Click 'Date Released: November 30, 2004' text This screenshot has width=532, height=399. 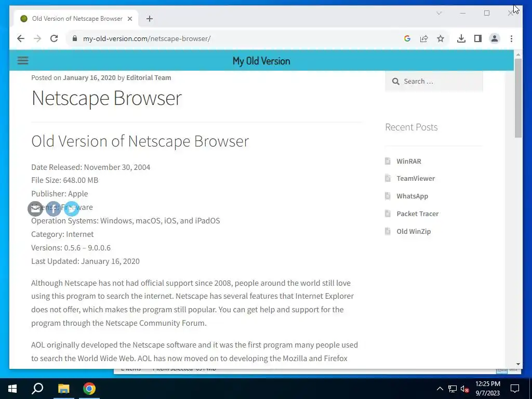point(90,167)
